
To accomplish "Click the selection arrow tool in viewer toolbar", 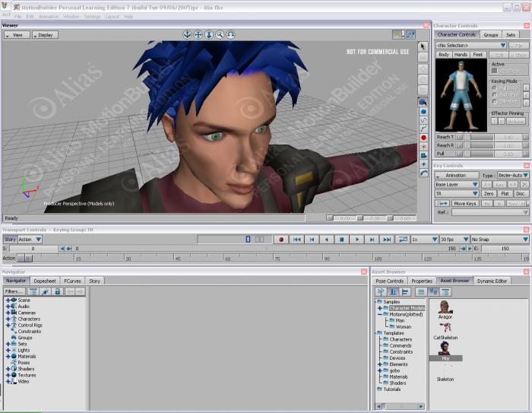I will tap(423, 46).
